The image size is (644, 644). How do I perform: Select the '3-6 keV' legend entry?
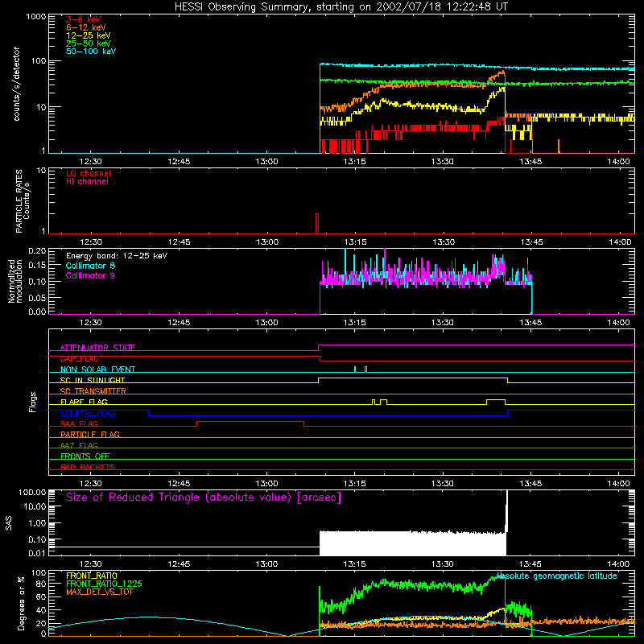[x=84, y=19]
